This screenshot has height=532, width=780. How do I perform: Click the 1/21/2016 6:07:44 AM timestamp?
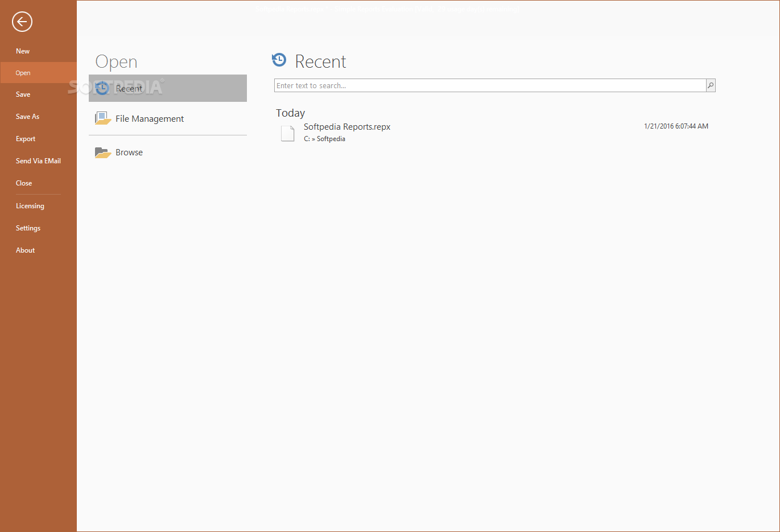coord(676,126)
